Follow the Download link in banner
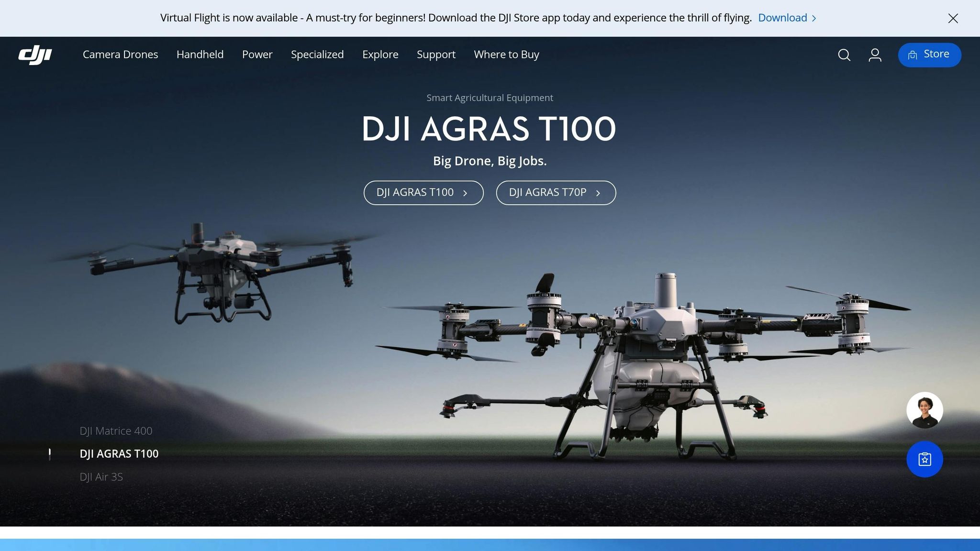 [x=787, y=18]
